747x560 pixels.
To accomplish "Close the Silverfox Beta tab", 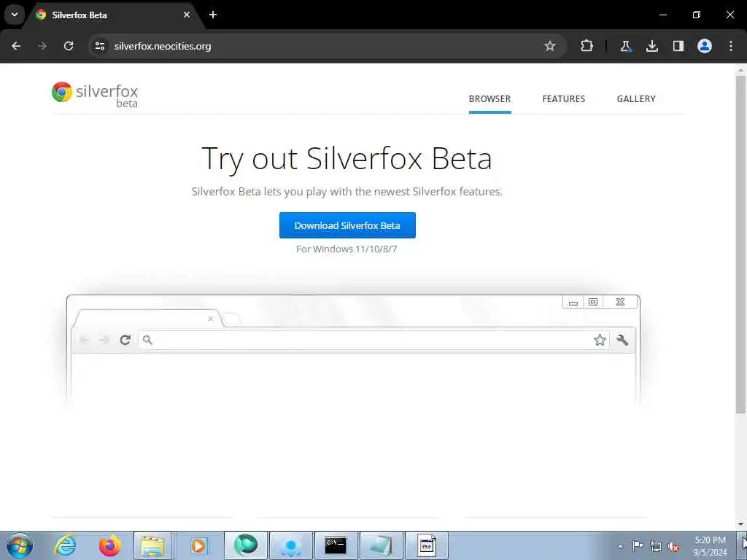I will (x=187, y=15).
